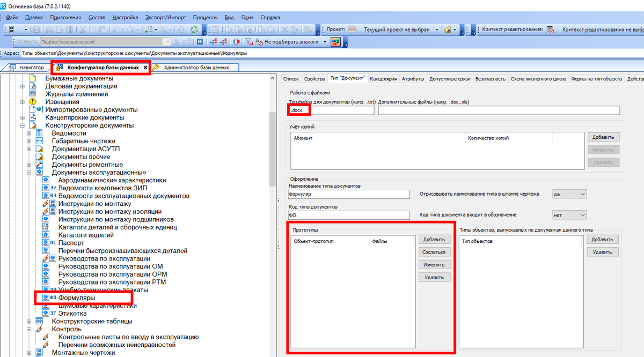Click the Дополнительные файлы input field
This screenshot has width=644, height=357.
click(x=499, y=110)
